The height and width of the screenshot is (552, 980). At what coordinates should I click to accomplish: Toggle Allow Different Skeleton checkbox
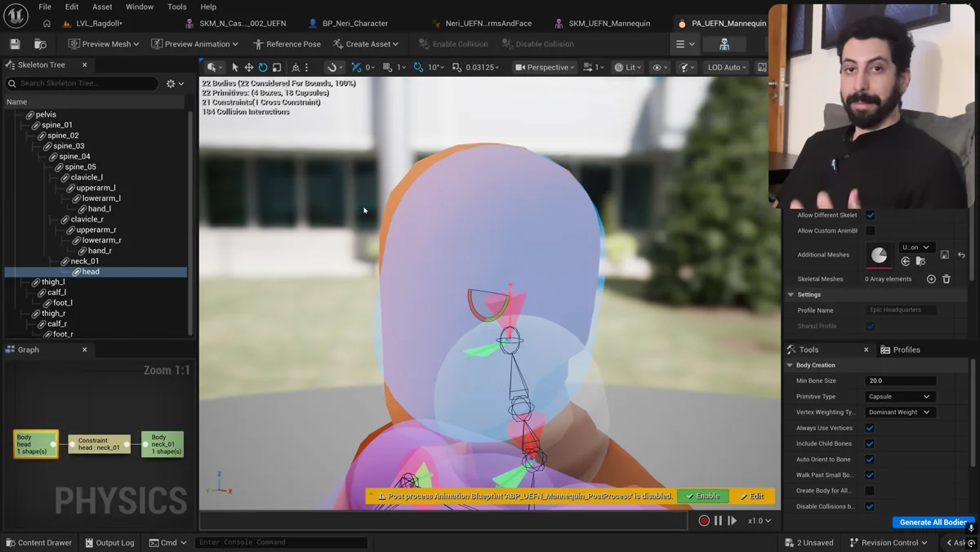[x=871, y=216]
